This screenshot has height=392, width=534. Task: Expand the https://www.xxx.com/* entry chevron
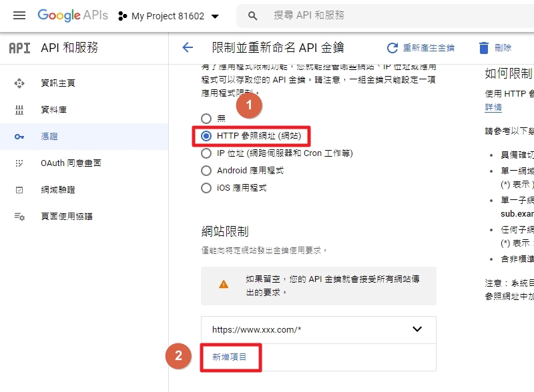[417, 329]
